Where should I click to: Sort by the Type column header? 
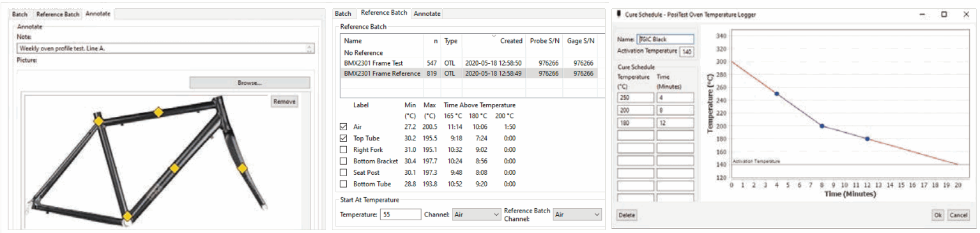[451, 41]
